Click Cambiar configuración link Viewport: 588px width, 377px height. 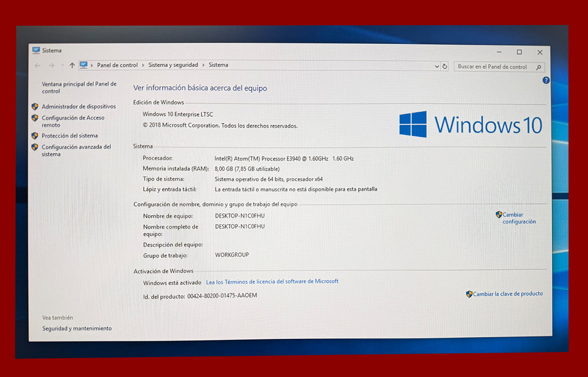coord(519,218)
